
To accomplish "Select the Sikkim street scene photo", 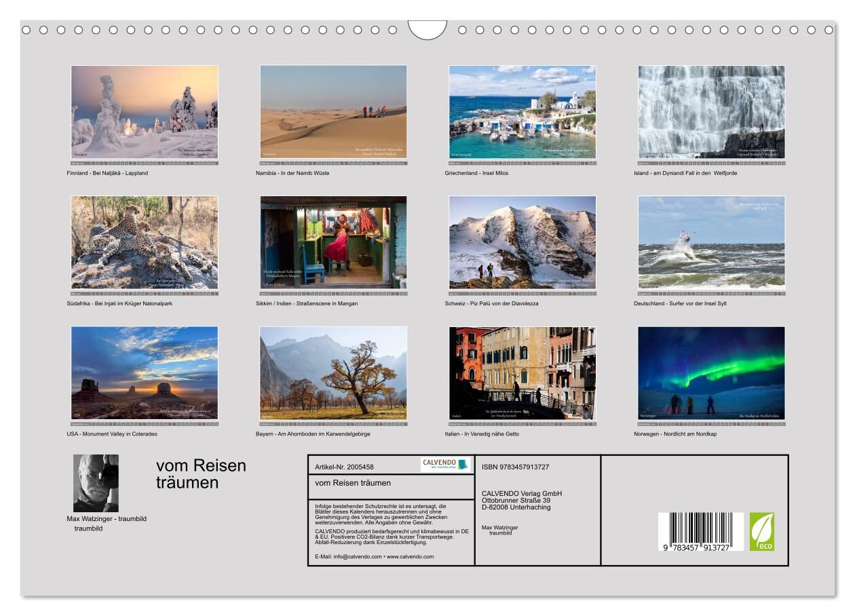I will [333, 243].
